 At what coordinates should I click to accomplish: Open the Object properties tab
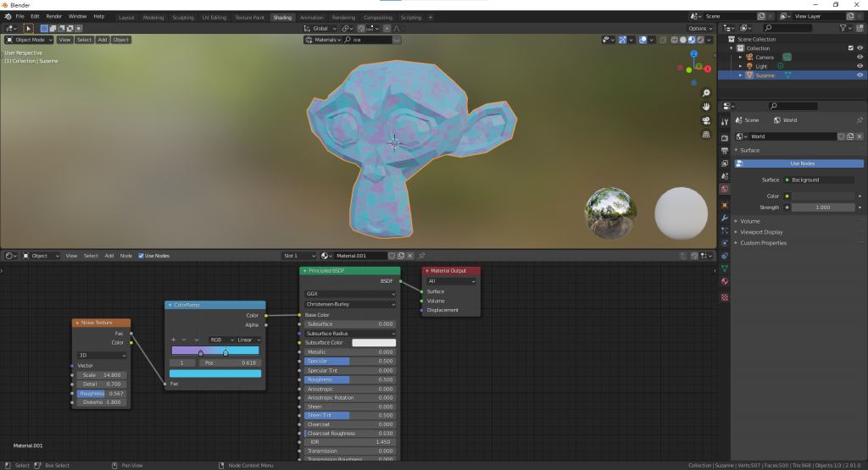(x=725, y=205)
